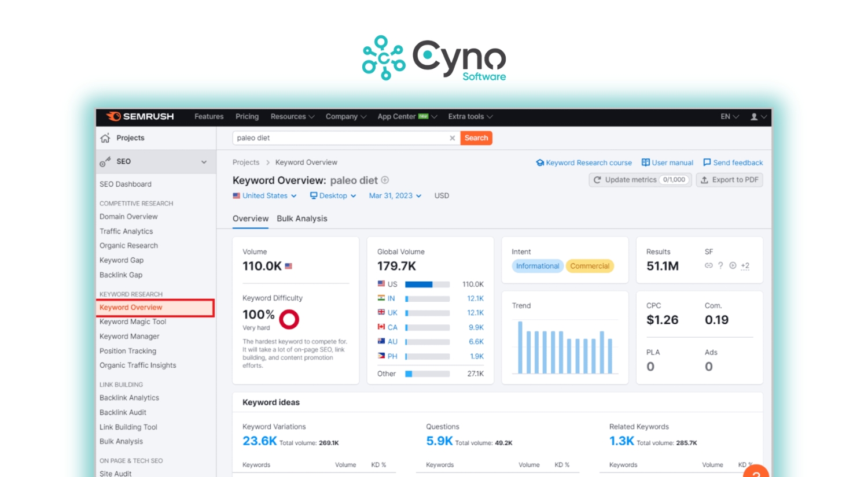Click the SERP Features link icon under SF
868x477 pixels.
pos(708,265)
